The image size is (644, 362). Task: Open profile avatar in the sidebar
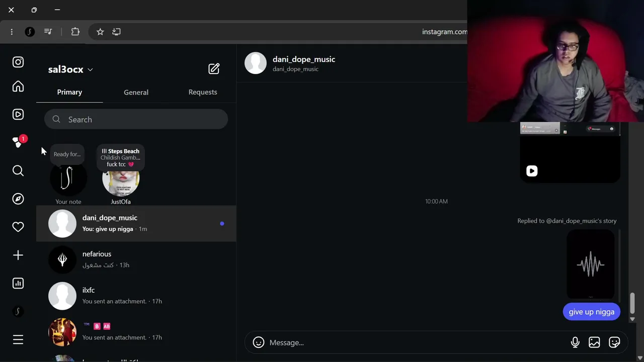click(18, 312)
